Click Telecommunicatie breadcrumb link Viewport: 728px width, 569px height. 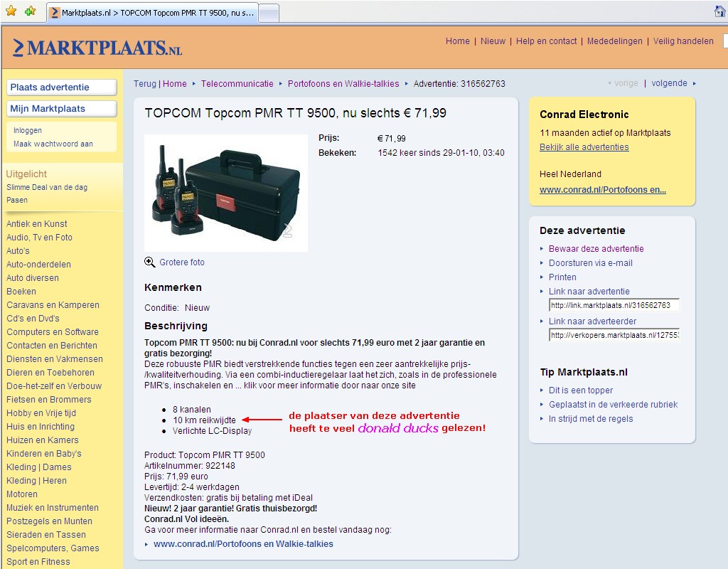tap(237, 84)
